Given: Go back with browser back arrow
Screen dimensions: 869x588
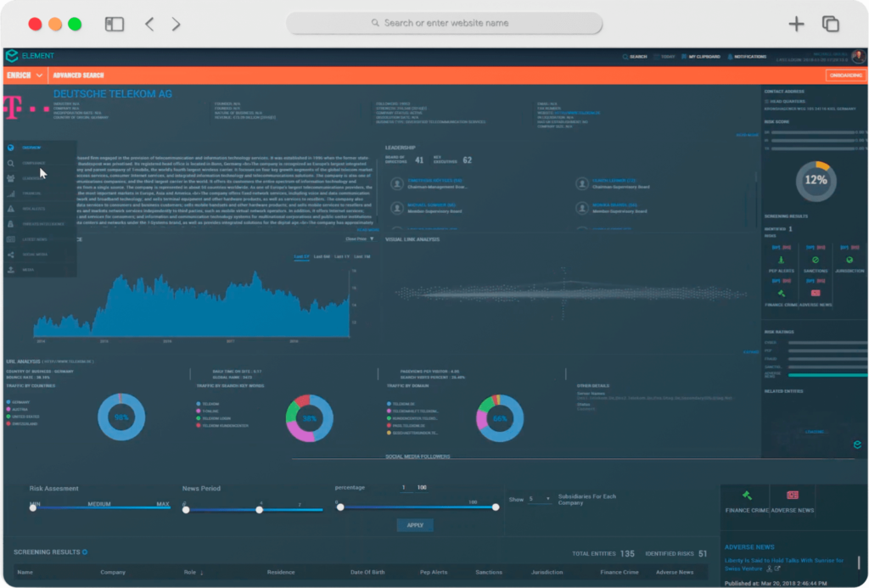Looking at the screenshot, I should pos(149,24).
